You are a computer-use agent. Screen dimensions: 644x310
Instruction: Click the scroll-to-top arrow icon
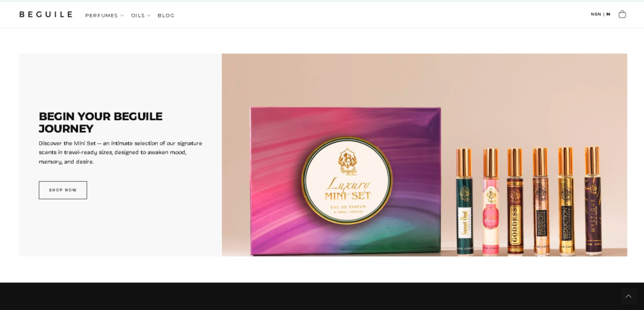click(x=628, y=296)
